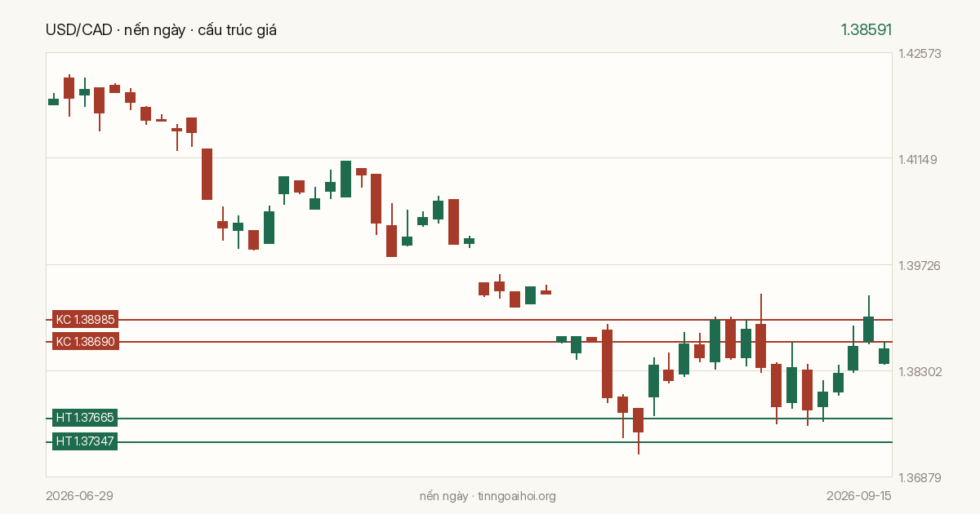Click the 2026-06-29 start date label
This screenshot has width=980, height=514.
tap(79, 496)
